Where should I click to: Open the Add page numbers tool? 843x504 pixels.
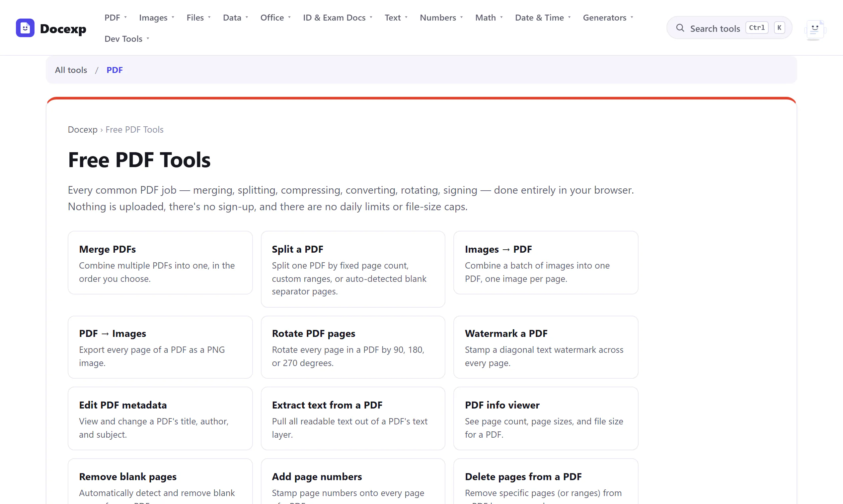point(353,481)
